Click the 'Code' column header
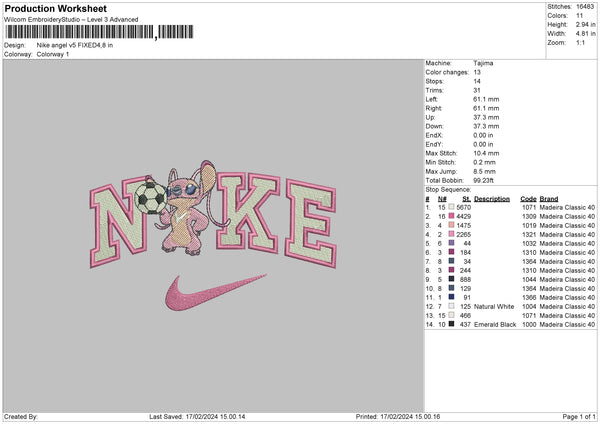 pos(528,199)
